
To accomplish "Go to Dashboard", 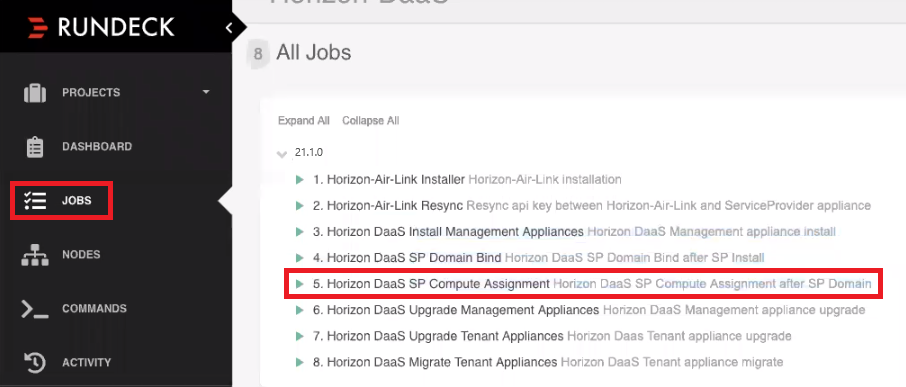I will 97,147.
